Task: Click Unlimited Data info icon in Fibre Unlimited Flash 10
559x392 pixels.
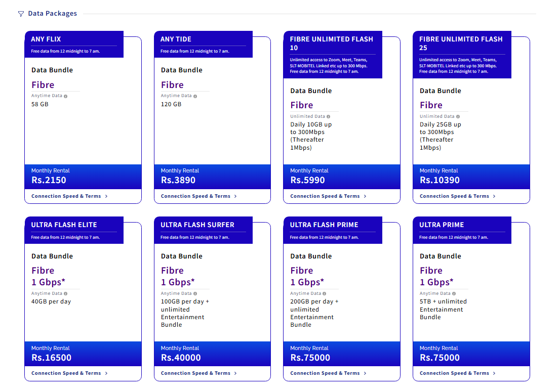Action: point(328,116)
